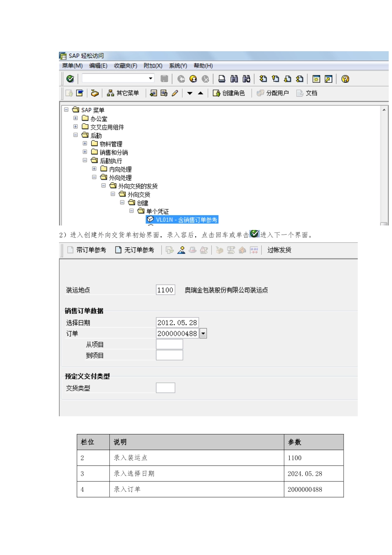The width and height of the screenshot is (392, 555).
Task: Click 无订单参考 button
Action: [x=135, y=250]
